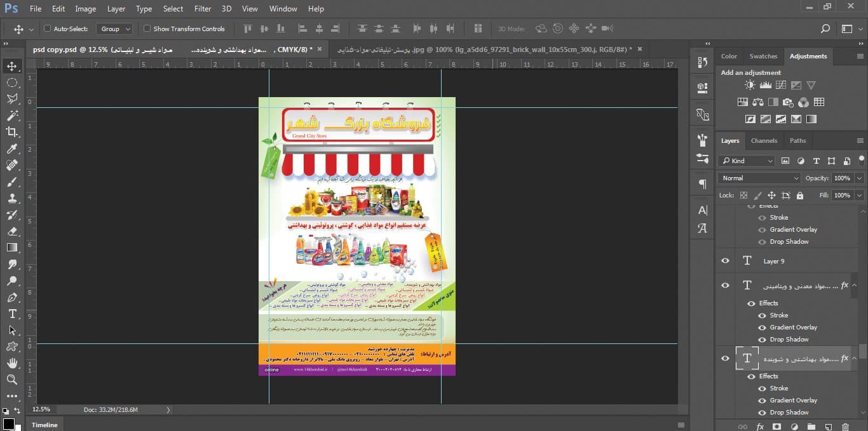Select the Move tool in the toolbox
Viewport: 868px width, 431px height.
click(x=12, y=66)
